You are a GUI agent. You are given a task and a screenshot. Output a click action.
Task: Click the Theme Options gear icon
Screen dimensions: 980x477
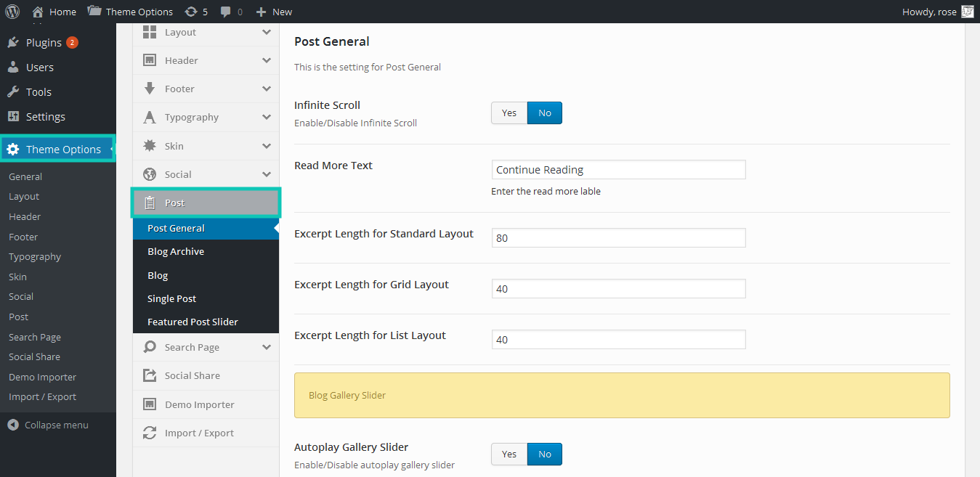point(13,150)
